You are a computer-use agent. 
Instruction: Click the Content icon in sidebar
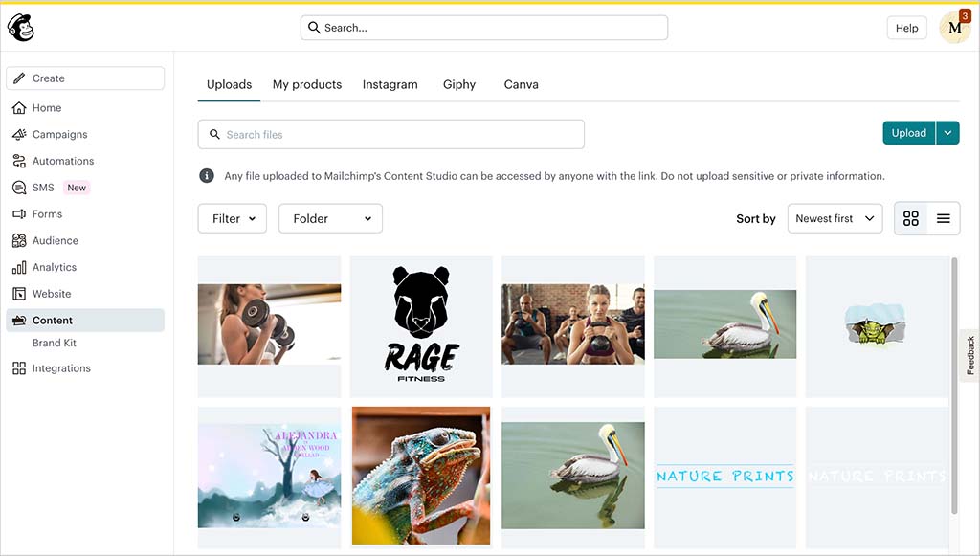pyautogui.click(x=19, y=321)
